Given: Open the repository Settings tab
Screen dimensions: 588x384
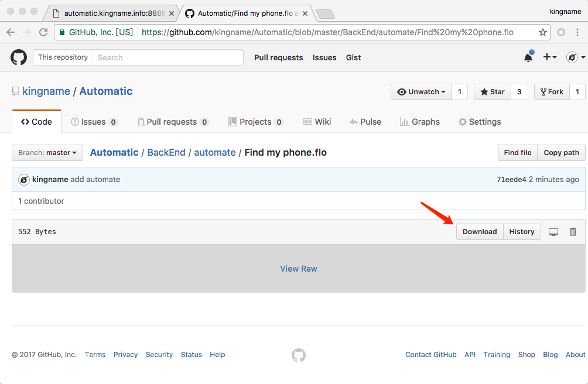Looking at the screenshot, I should pyautogui.click(x=480, y=122).
